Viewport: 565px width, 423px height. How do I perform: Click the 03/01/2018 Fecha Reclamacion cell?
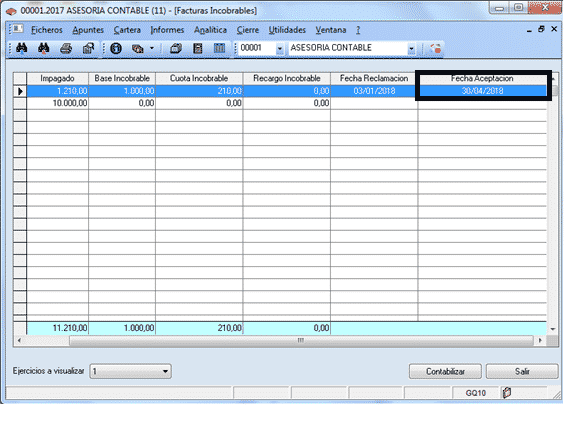[x=374, y=91]
